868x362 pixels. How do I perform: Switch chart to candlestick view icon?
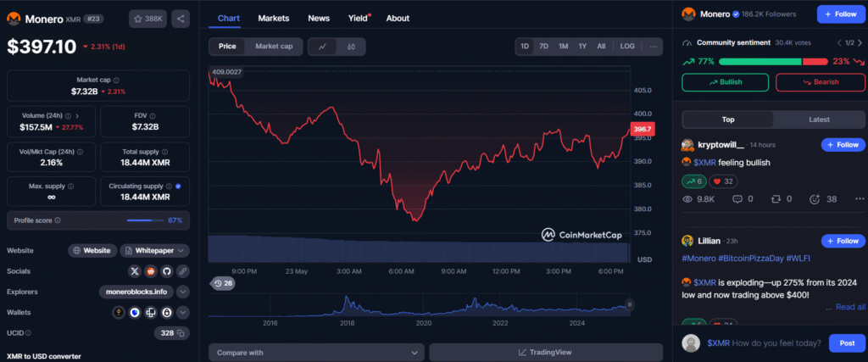pos(351,47)
